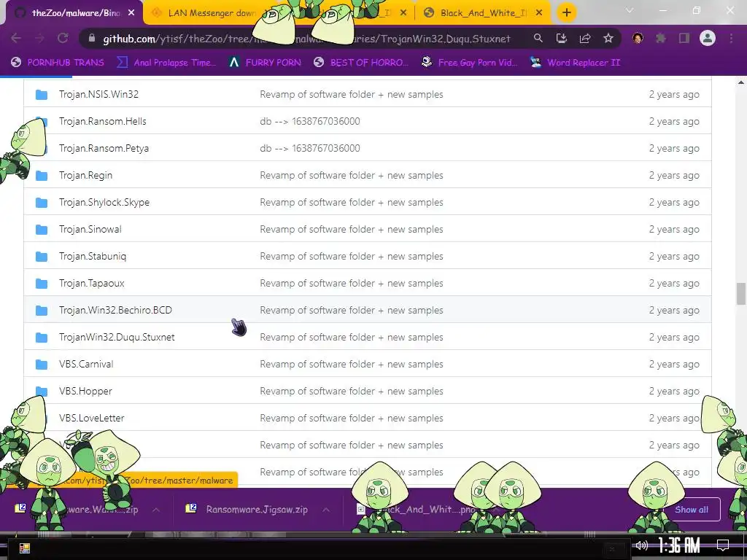Switch to last Black_And_White tab
The width and height of the screenshot is (747, 560).
pos(481,13)
